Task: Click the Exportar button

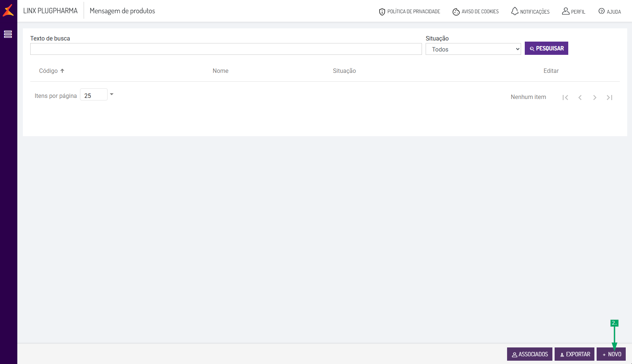Action: point(575,354)
